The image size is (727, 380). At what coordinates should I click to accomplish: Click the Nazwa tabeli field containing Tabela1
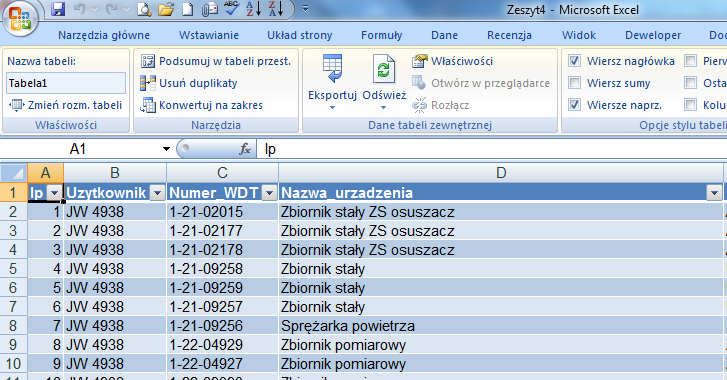click(x=66, y=83)
